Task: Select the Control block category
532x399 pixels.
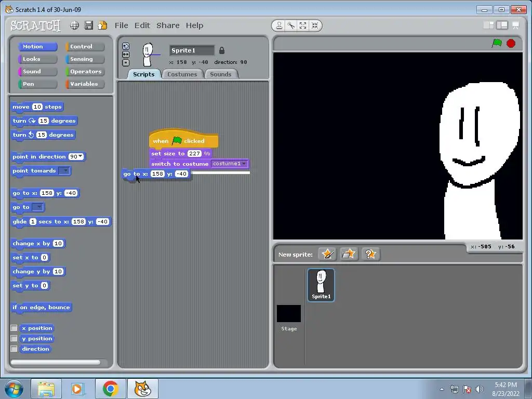Action: pyautogui.click(x=85, y=46)
